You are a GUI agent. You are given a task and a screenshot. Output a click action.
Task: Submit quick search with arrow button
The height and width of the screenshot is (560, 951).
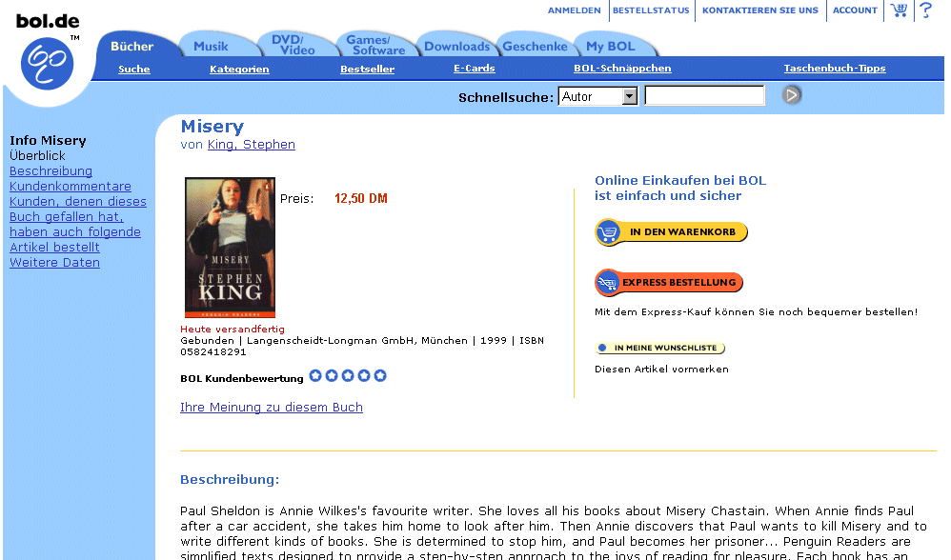pyautogui.click(x=792, y=95)
